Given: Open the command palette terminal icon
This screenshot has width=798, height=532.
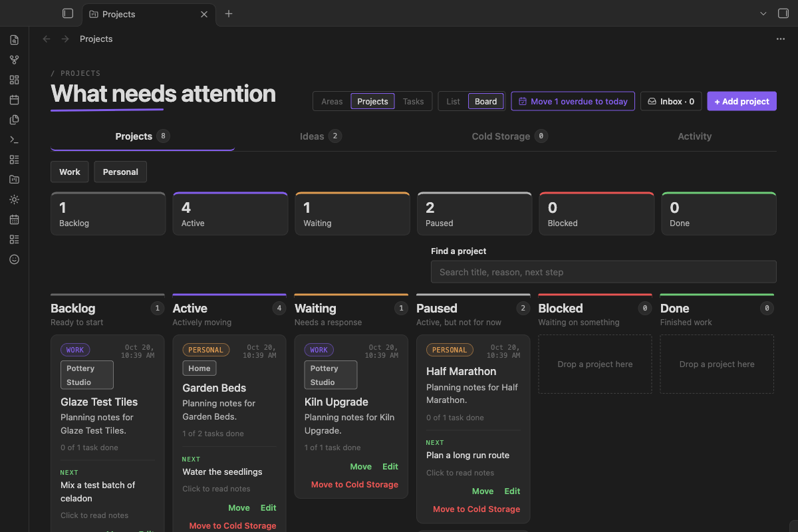Looking at the screenshot, I should pos(14,140).
